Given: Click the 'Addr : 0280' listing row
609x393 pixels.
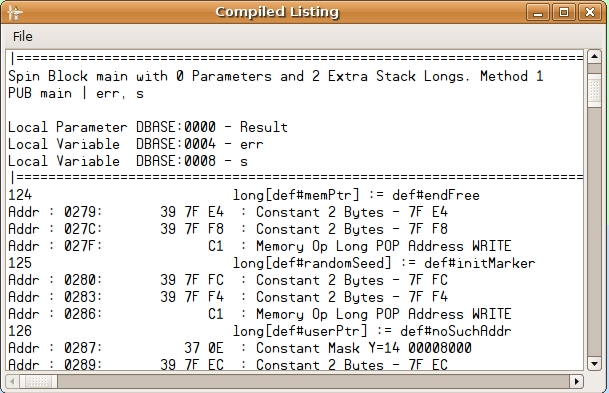Looking at the screenshot, I should (x=228, y=280).
